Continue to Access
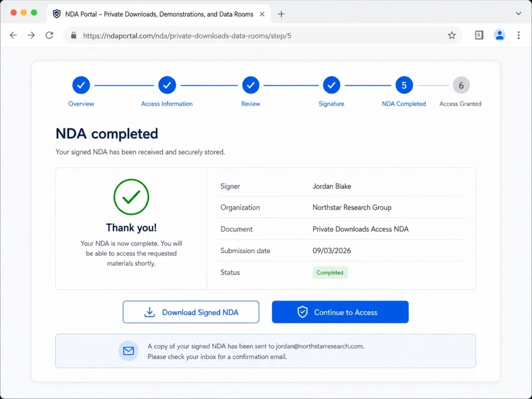 pyautogui.click(x=340, y=312)
